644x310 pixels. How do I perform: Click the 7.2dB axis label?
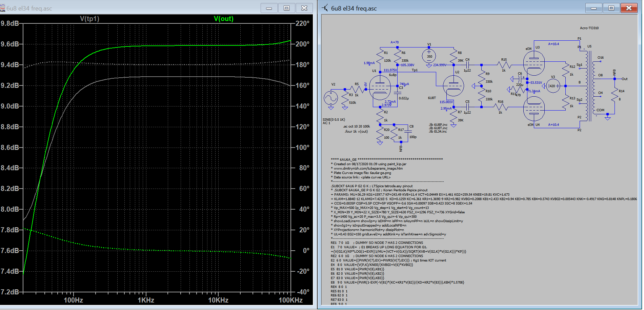pos(9,292)
